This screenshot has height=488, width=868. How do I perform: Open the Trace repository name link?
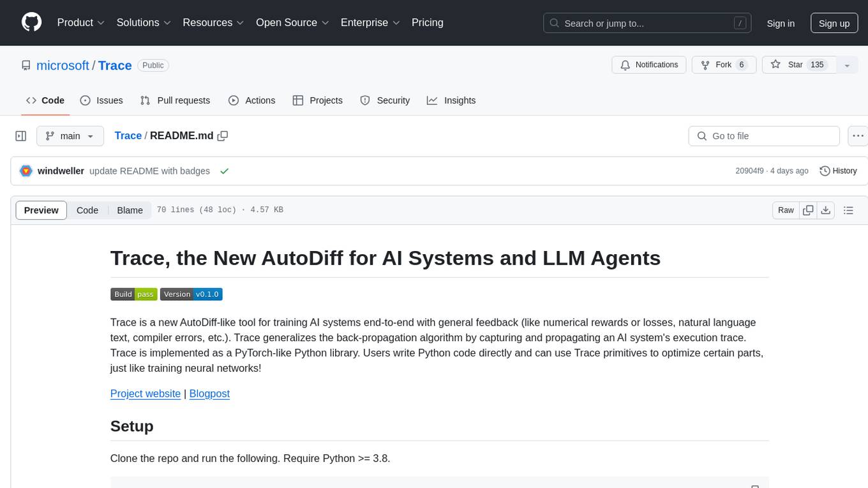[x=115, y=65]
